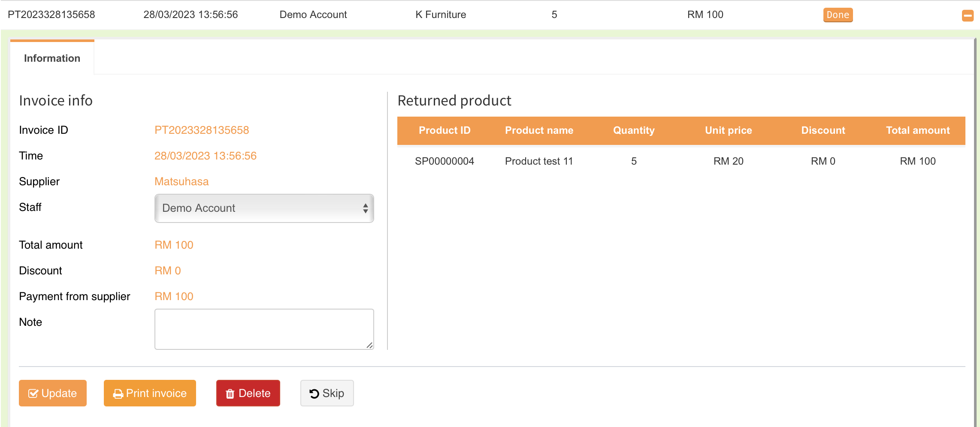Click the Product ID column header

tap(445, 130)
